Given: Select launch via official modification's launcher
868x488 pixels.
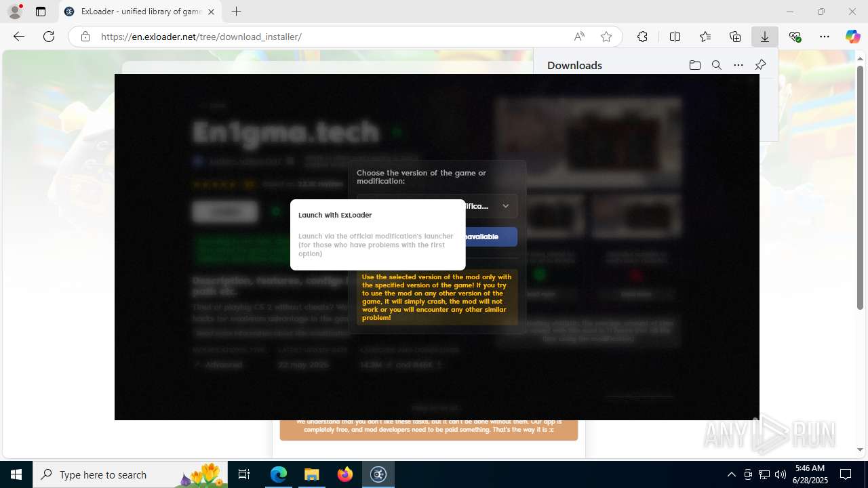Looking at the screenshot, I should 376,245.
